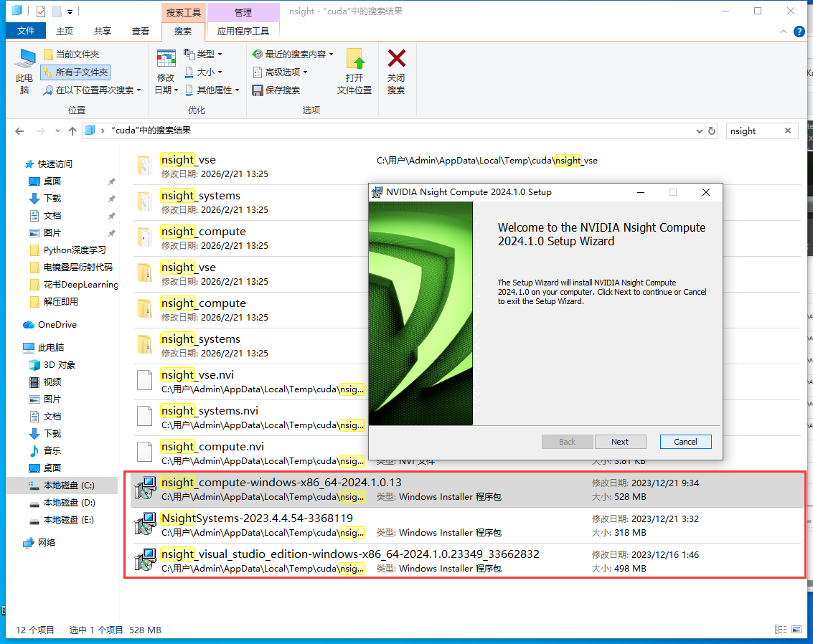
Task: Select Current folder (当前文件夹) search scope
Action: tap(72, 55)
